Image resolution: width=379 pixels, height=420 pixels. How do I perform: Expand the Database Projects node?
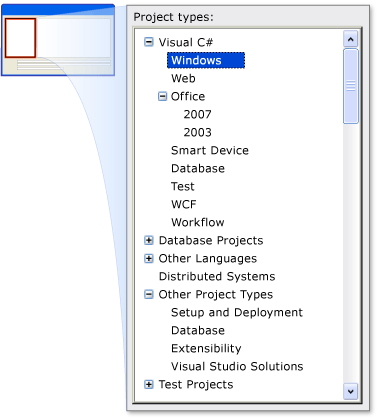pos(149,240)
